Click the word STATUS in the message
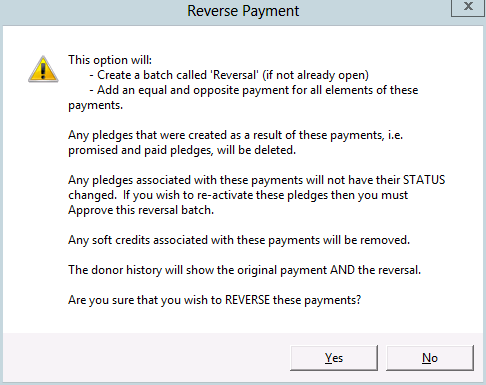Image resolution: width=486 pixels, height=385 pixels. [424, 180]
